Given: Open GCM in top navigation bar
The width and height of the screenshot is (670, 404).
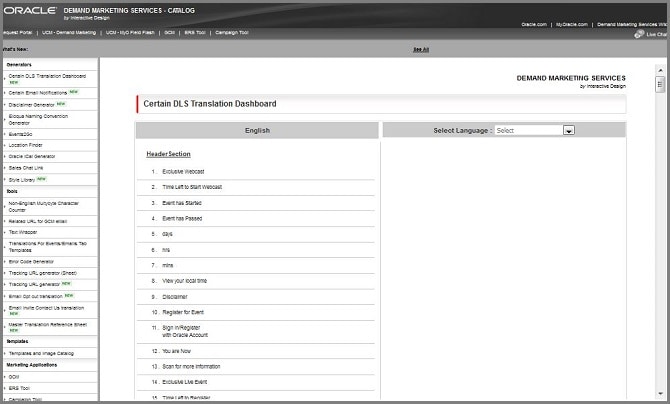Looking at the screenshot, I should coord(169,32).
